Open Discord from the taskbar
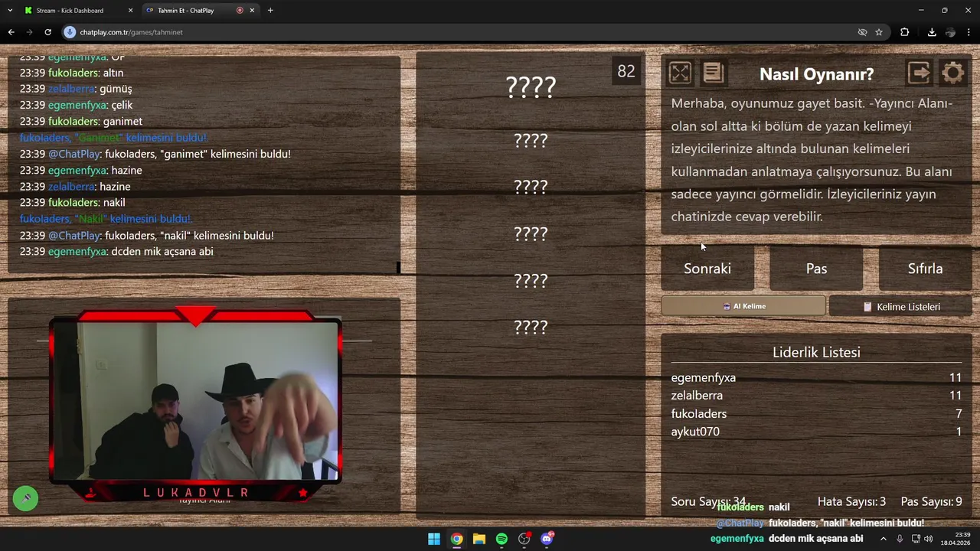 tap(547, 539)
